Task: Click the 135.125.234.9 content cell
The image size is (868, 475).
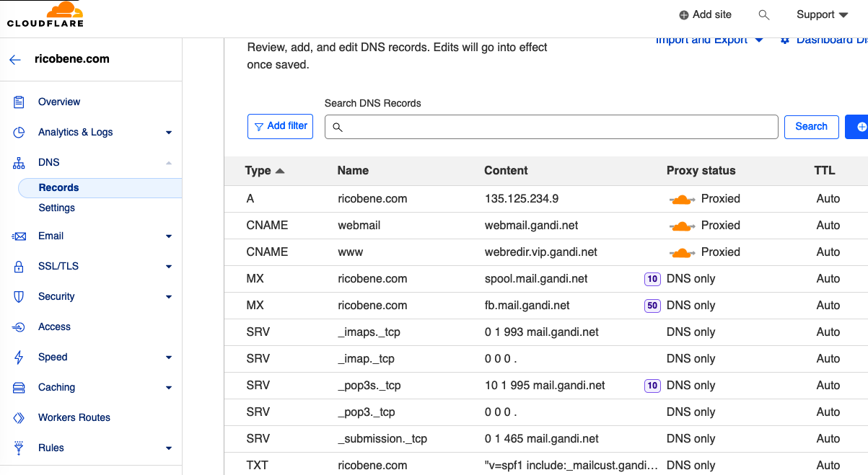Action: 522,199
